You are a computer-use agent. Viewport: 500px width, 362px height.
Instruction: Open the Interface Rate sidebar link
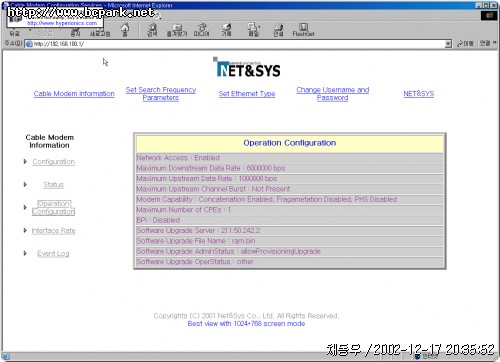point(53,231)
